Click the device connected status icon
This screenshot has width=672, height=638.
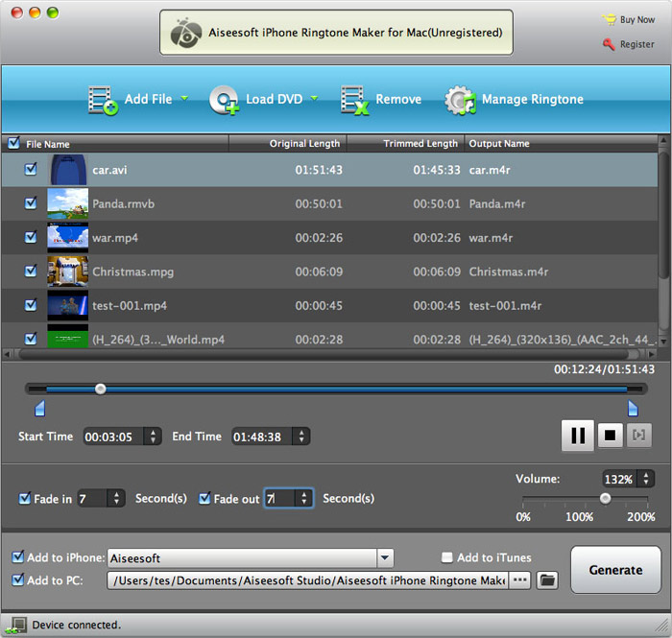(16, 626)
